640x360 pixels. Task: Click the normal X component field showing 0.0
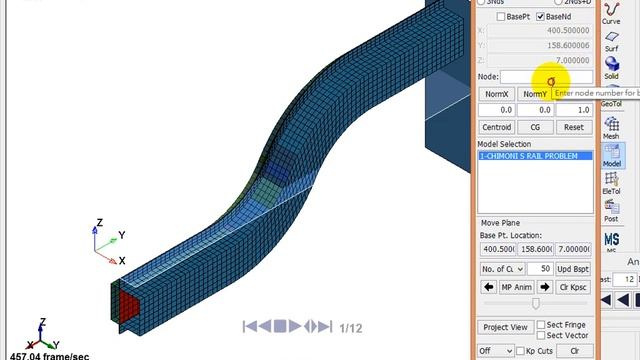coord(496,110)
